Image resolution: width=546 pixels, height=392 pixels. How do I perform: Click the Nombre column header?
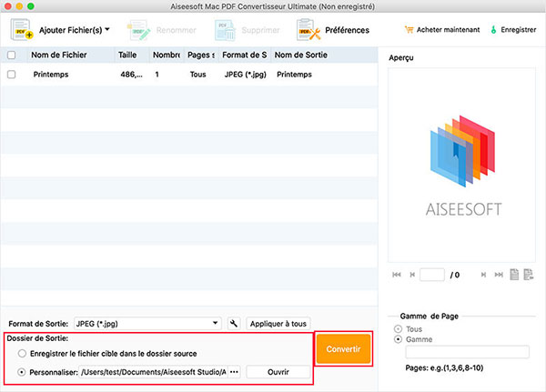tap(167, 55)
